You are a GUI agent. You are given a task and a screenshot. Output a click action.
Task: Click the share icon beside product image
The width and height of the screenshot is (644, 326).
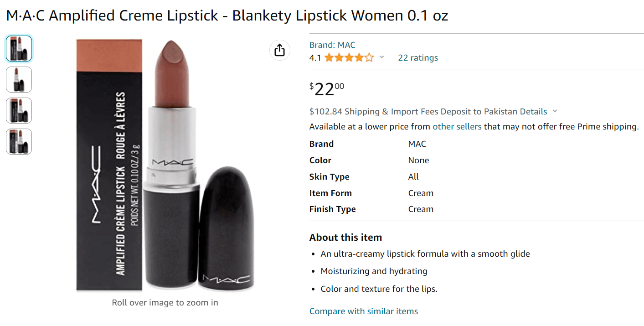pos(280,50)
